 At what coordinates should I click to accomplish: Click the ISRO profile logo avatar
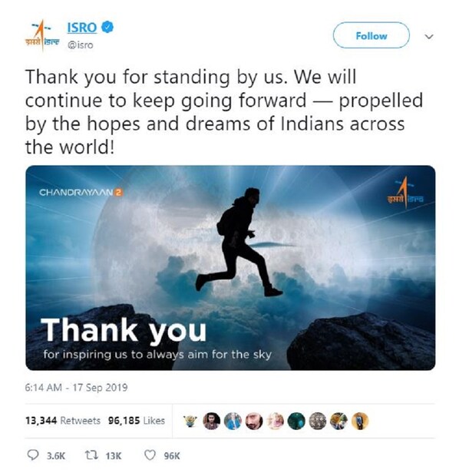point(42,35)
